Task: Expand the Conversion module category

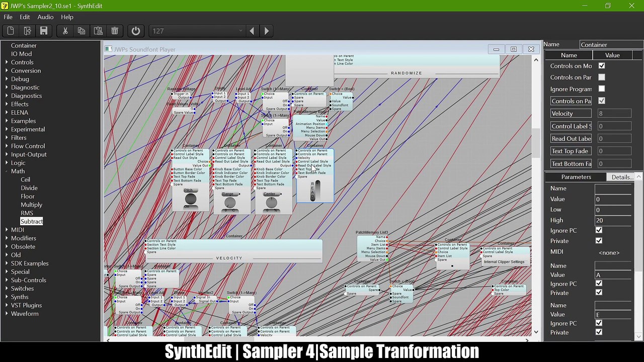Action: tap(6, 71)
